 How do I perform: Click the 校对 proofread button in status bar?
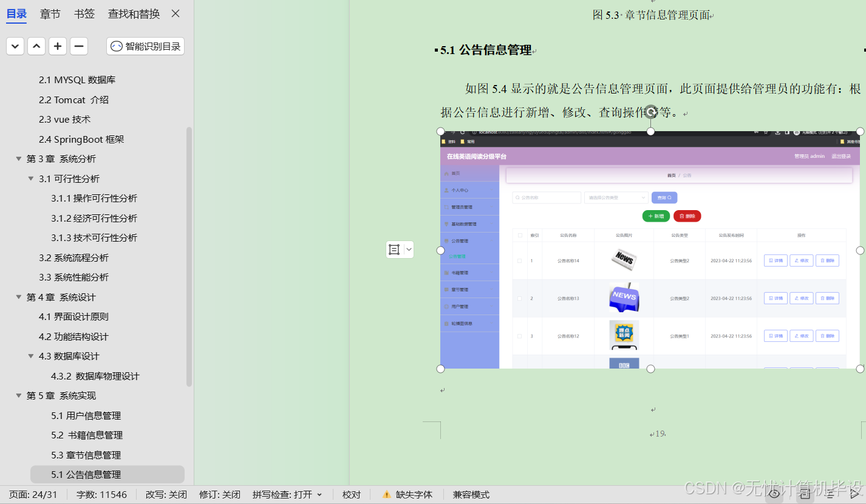tap(352, 494)
